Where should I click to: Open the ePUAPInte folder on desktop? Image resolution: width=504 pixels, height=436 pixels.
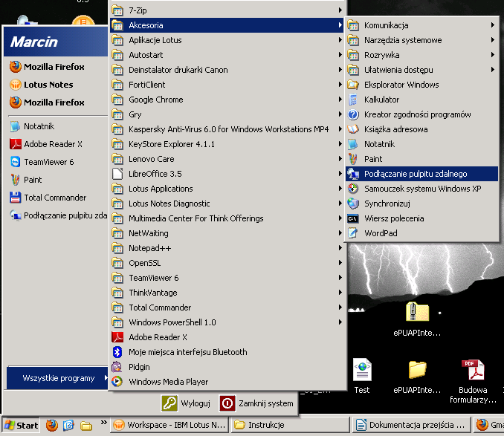[417, 377]
